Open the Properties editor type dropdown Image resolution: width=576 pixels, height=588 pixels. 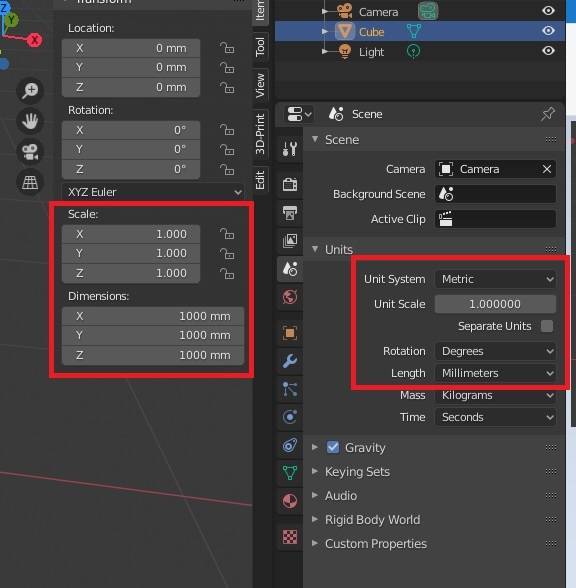[x=299, y=114]
